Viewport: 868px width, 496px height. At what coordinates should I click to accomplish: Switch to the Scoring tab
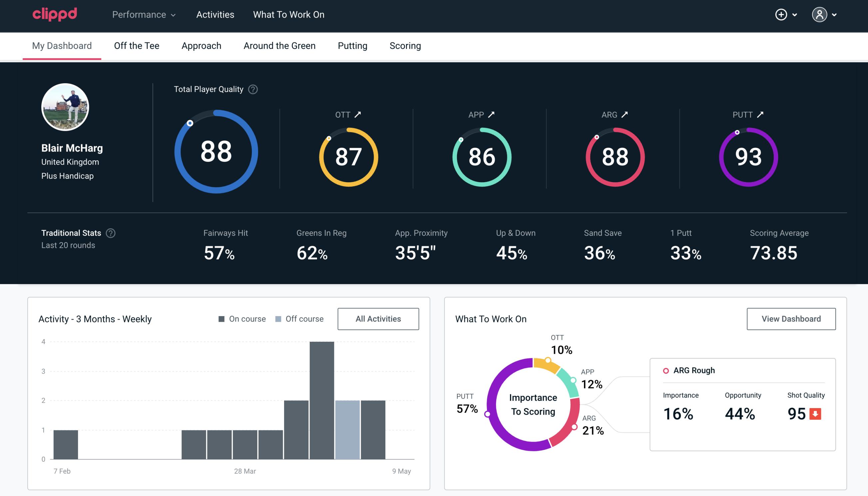click(x=405, y=45)
